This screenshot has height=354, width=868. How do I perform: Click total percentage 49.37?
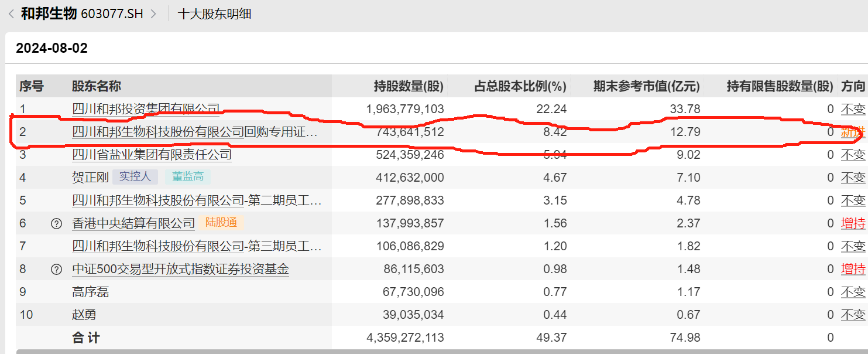[x=552, y=338]
